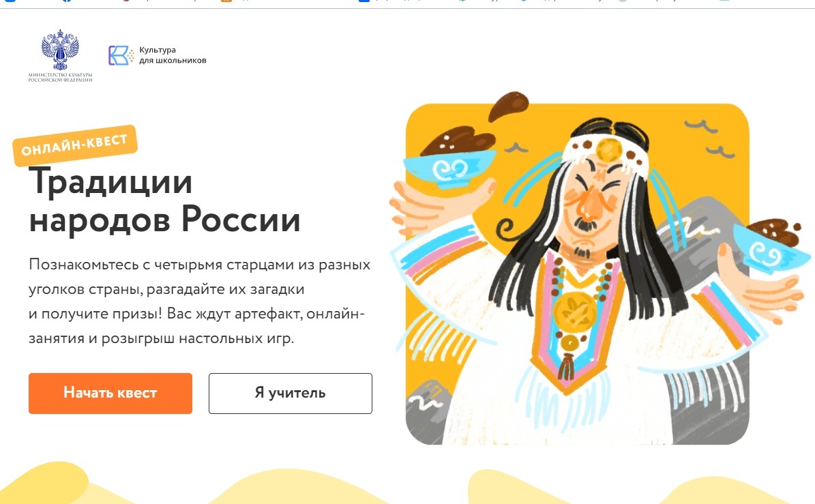Choose the Я учитель button
The height and width of the screenshot is (504, 815).
(x=290, y=394)
